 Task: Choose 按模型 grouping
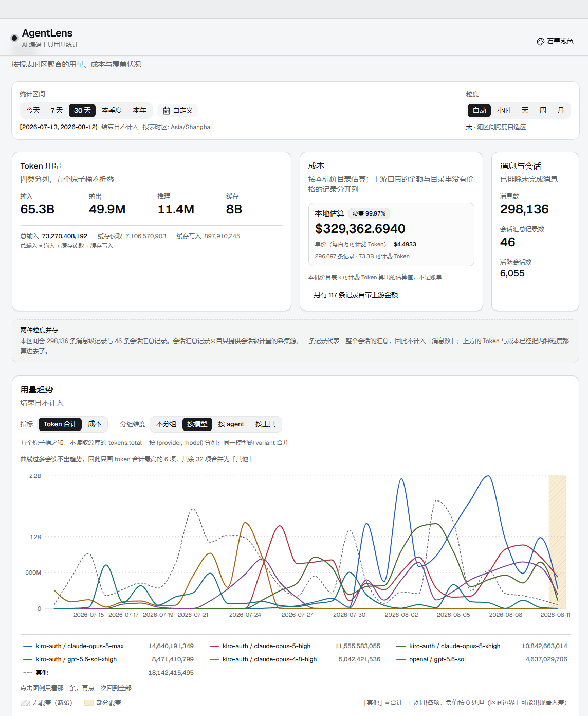197,424
